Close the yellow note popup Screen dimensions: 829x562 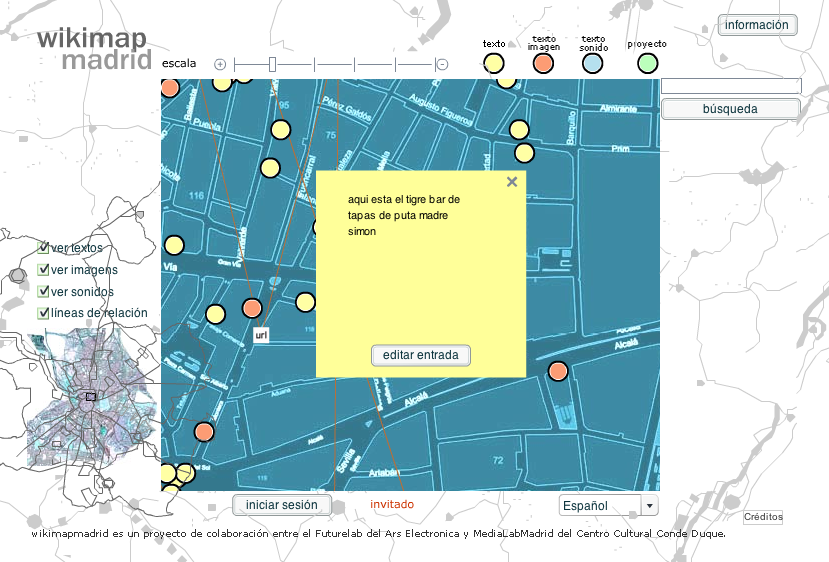[512, 182]
